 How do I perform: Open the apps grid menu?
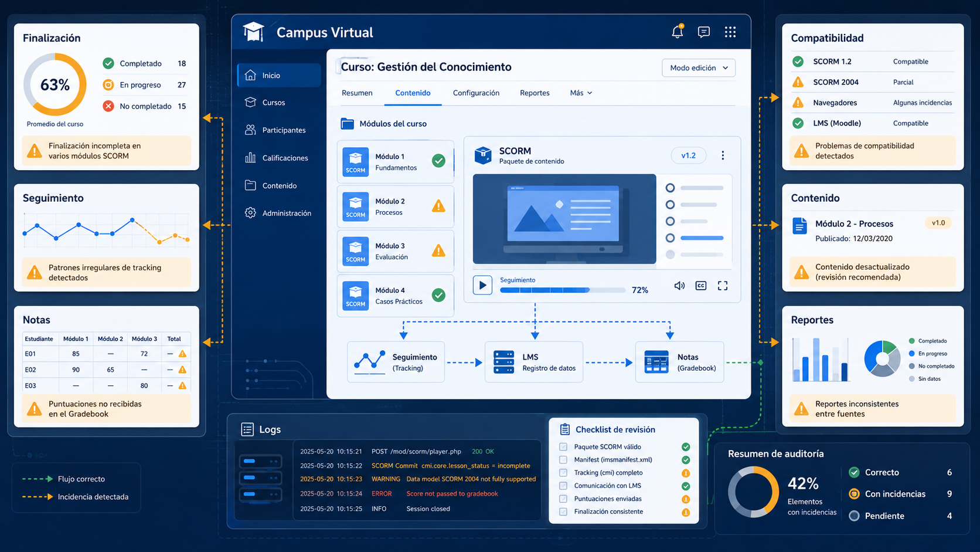730,32
